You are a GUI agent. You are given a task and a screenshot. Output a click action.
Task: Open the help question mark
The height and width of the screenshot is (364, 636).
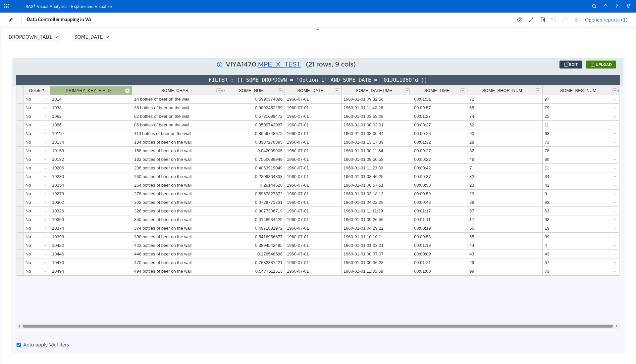(x=617, y=6)
